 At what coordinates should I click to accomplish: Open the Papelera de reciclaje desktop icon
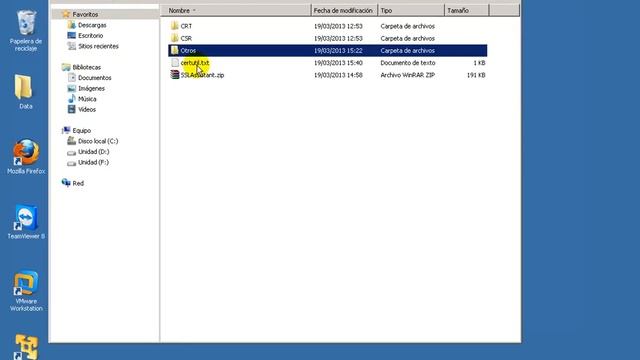(x=26, y=31)
